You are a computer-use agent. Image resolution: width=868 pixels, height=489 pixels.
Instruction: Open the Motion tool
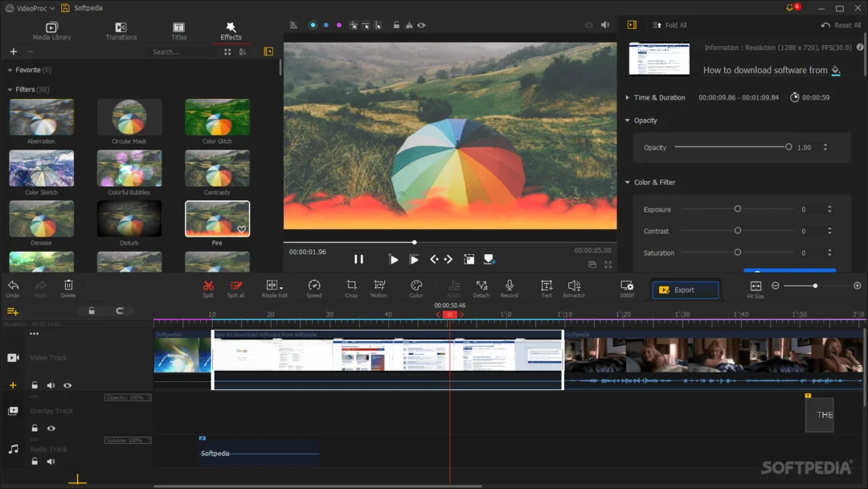point(379,289)
